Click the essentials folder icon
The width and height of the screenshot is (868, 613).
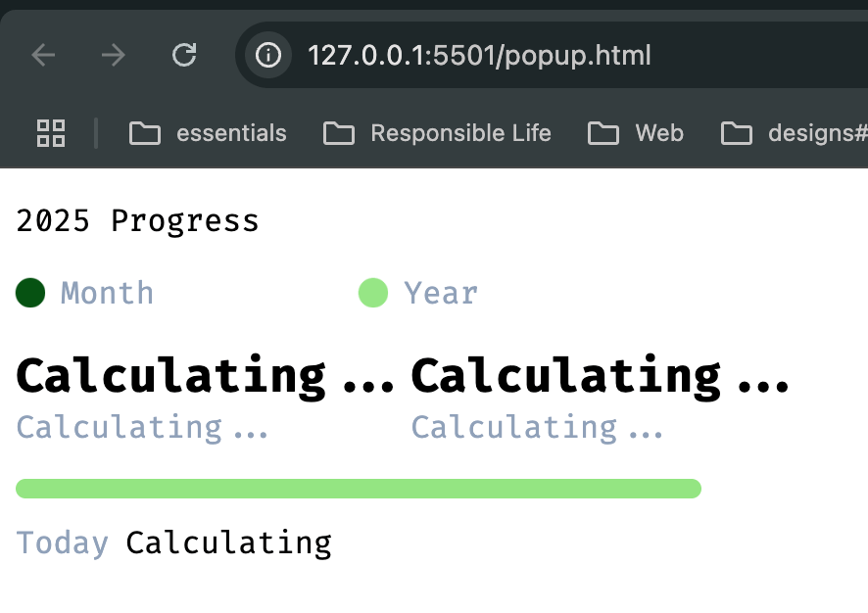(x=144, y=133)
